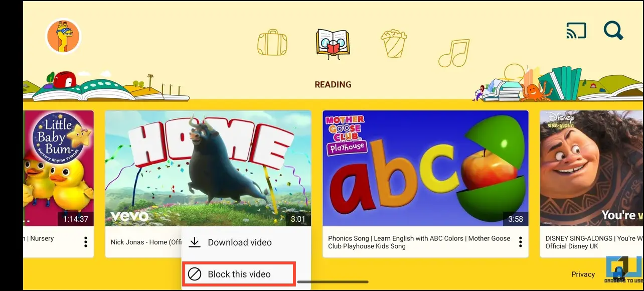Open the giraffe profile avatar
Image resolution: width=644 pixels, height=291 pixels.
63,36
